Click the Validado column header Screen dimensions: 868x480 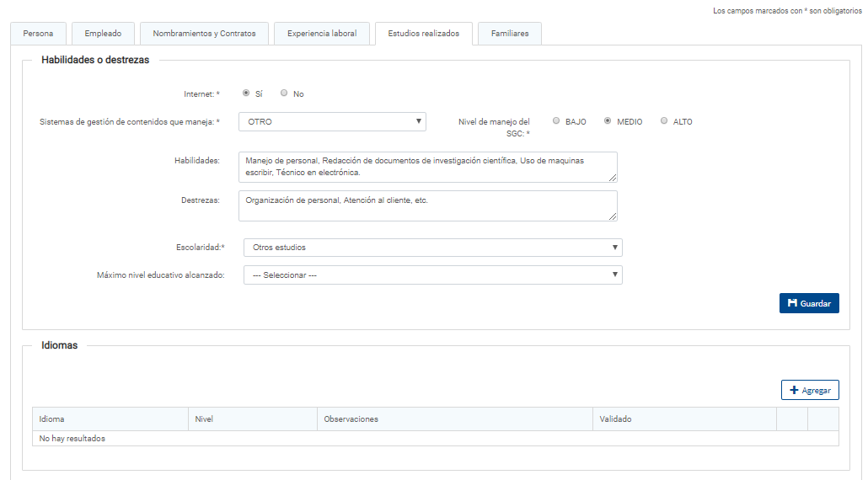click(x=684, y=419)
